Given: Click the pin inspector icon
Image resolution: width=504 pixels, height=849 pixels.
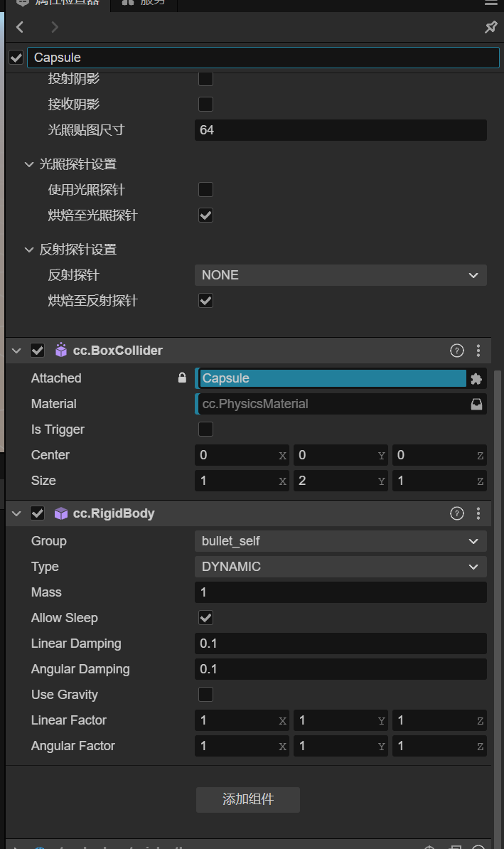Looking at the screenshot, I should point(490,27).
